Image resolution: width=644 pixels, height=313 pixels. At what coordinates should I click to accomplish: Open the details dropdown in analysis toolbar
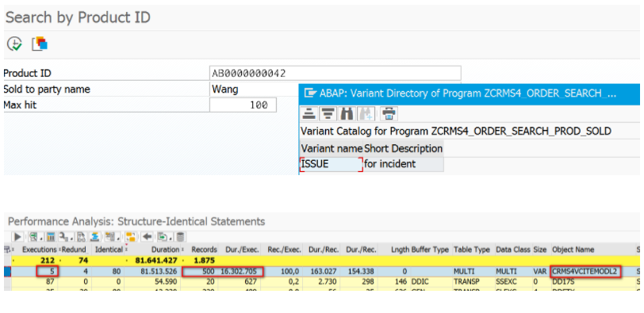(x=35, y=237)
